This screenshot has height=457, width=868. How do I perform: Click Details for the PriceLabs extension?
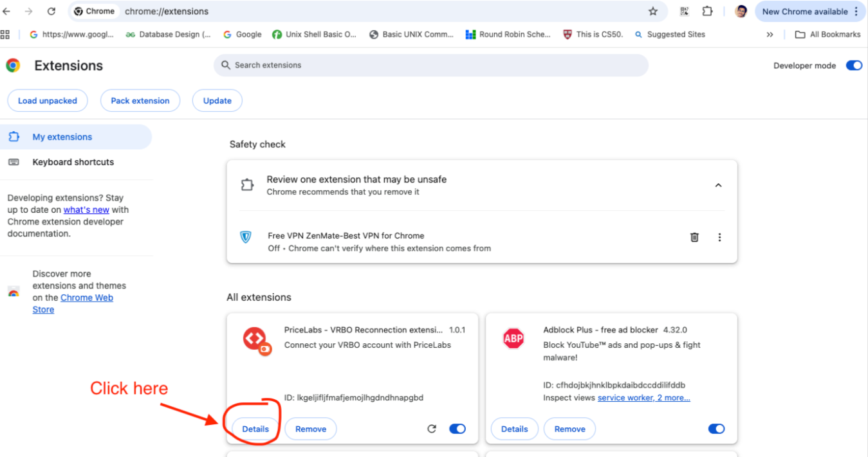click(x=255, y=429)
